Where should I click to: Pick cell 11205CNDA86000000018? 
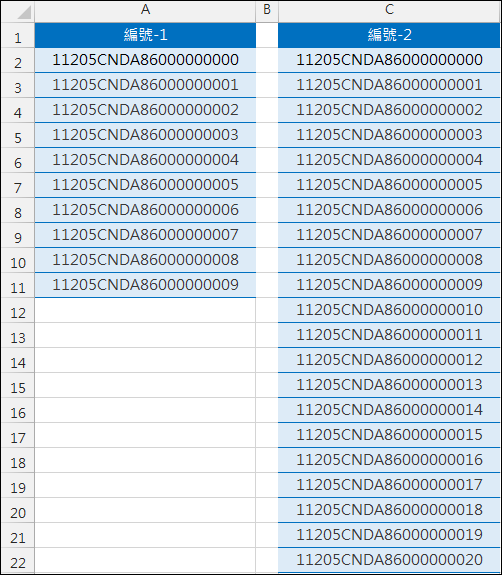pyautogui.click(x=389, y=510)
